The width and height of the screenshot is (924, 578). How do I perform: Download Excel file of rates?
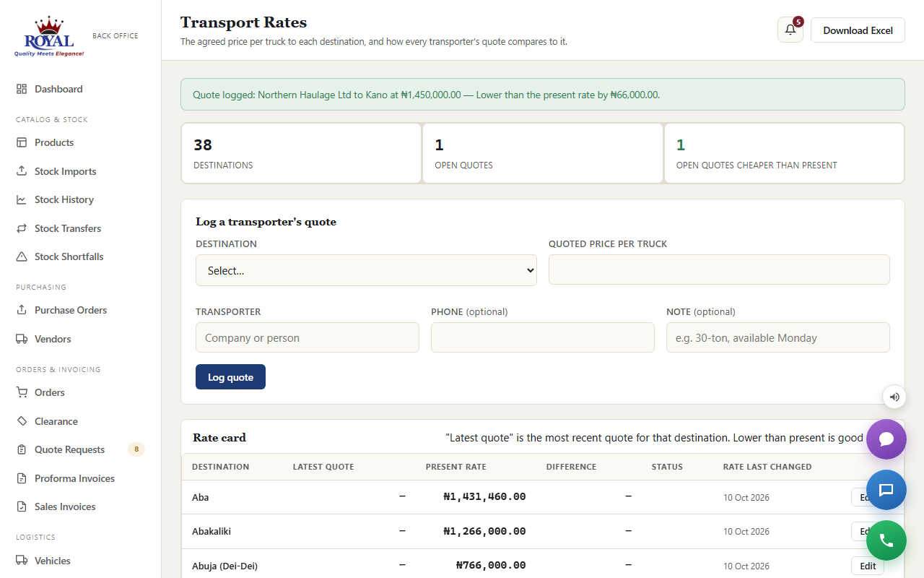click(858, 30)
